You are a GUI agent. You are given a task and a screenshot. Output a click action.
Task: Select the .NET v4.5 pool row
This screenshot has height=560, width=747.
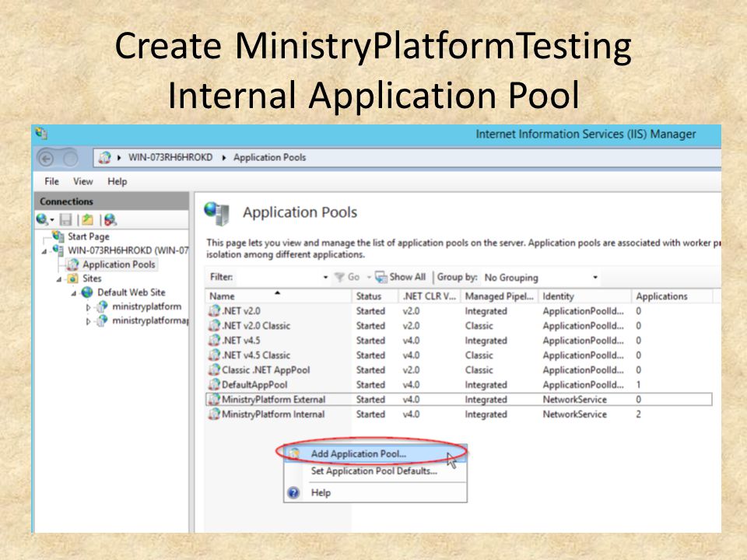point(459,341)
